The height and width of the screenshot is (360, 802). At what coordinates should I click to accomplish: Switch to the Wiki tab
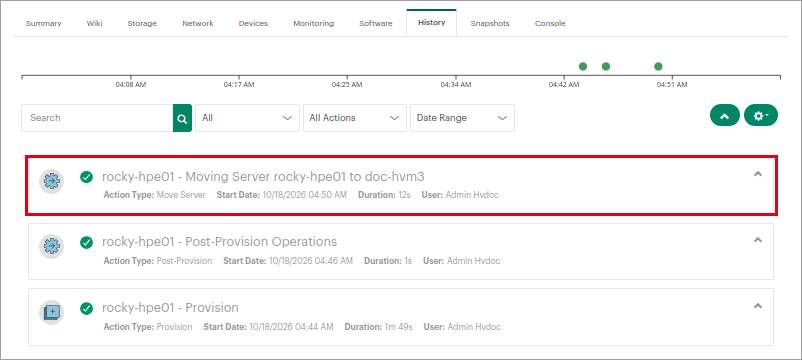95,24
